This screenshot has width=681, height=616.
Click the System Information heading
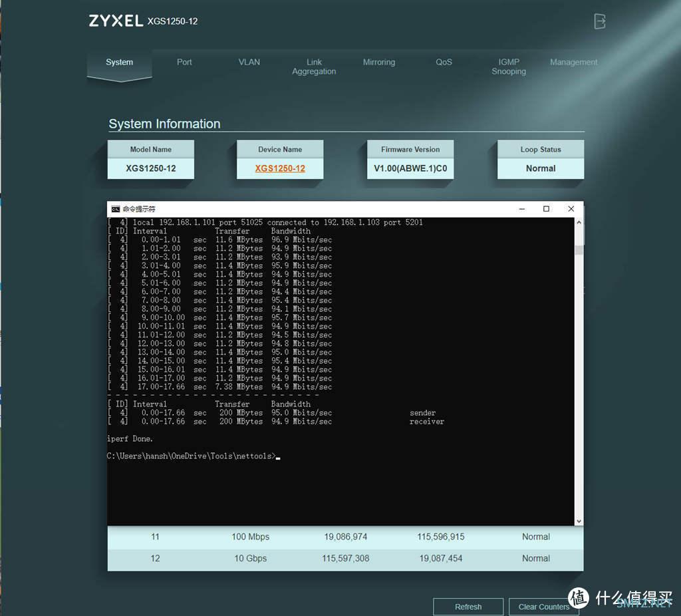[165, 124]
